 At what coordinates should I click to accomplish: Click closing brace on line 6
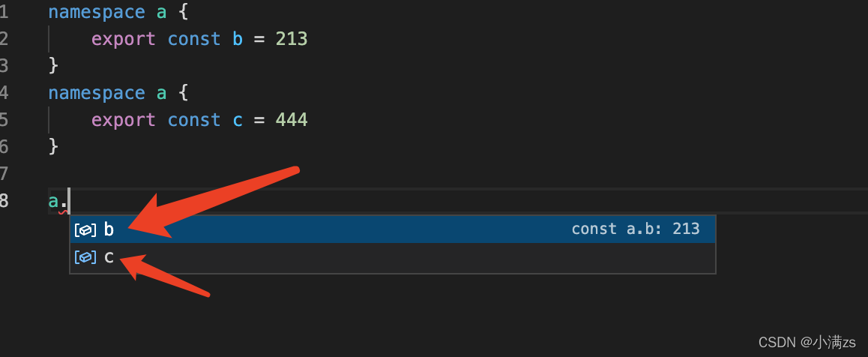[54, 147]
